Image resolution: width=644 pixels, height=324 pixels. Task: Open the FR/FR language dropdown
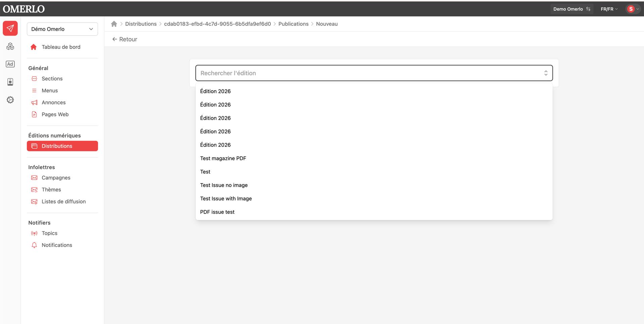[x=609, y=9]
